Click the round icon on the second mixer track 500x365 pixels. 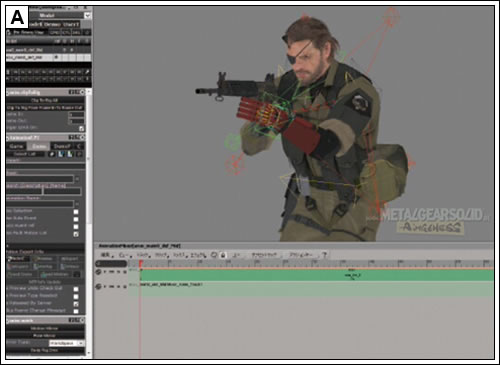(x=98, y=286)
